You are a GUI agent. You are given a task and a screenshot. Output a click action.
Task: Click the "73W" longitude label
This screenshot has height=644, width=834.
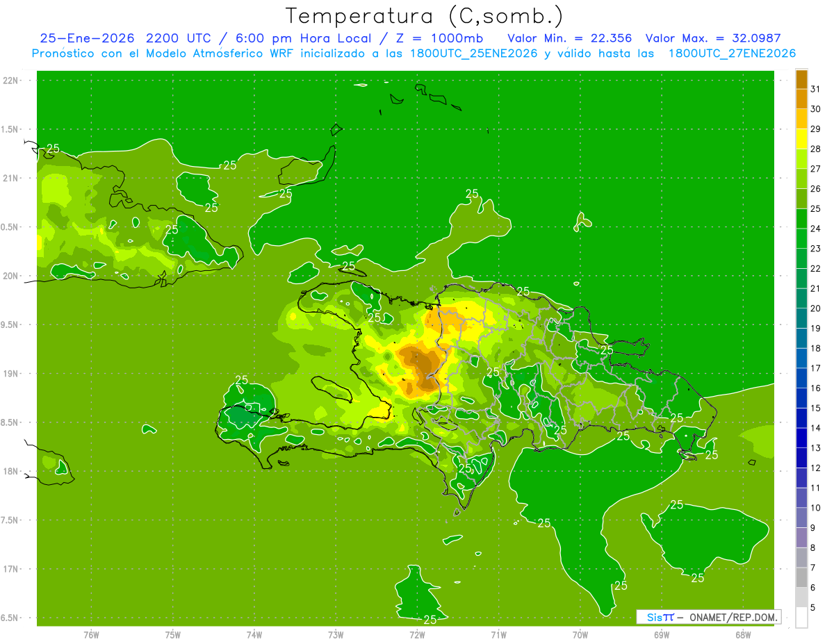[x=336, y=634]
